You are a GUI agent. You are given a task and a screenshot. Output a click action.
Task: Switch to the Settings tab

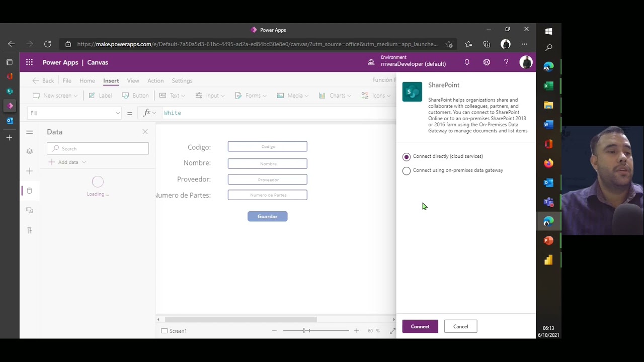182,80
